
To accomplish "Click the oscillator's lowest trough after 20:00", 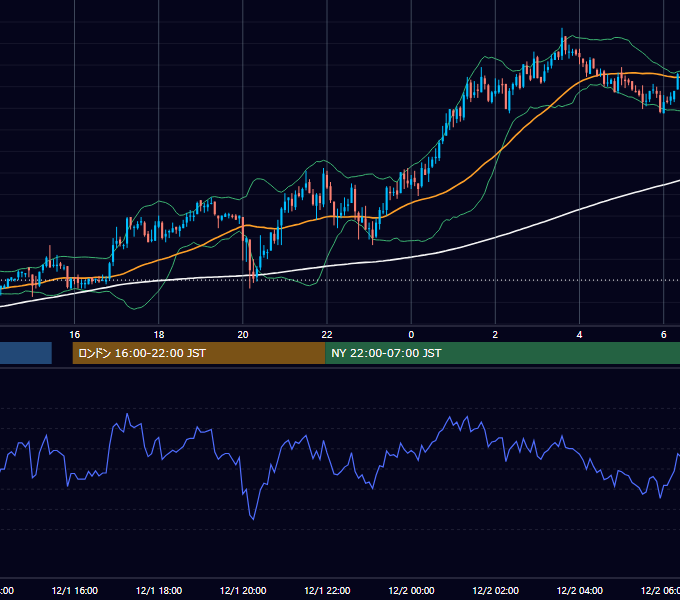I will click(x=253, y=518).
